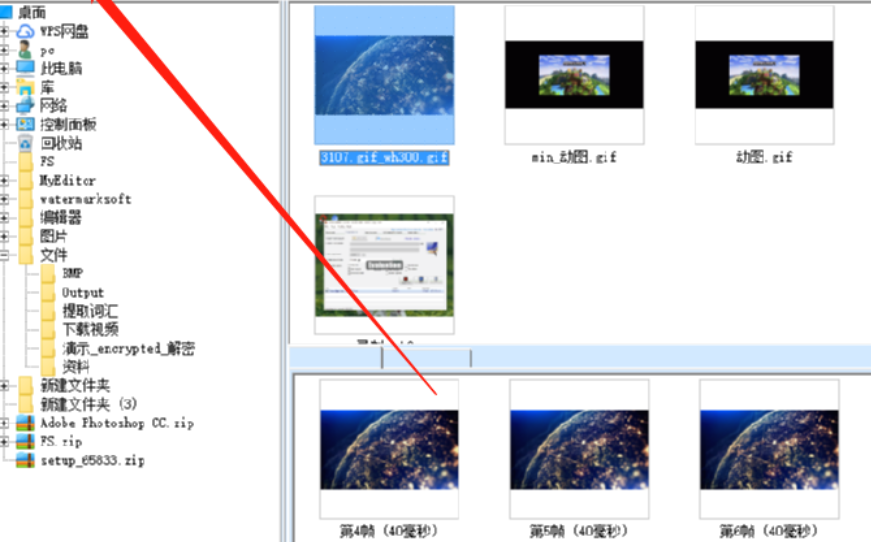Click the 回收站 recycle bin icon
Screen dimensions: 871x542
point(25,143)
